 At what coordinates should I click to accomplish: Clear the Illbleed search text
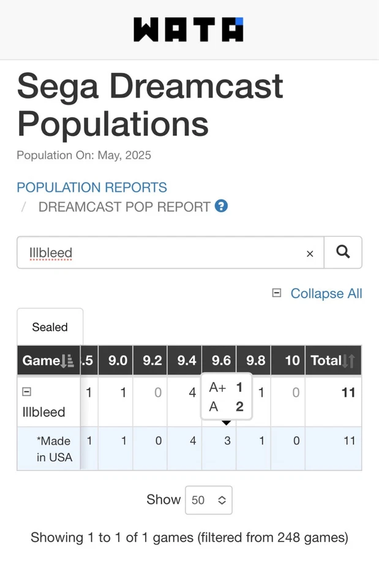[x=310, y=253]
